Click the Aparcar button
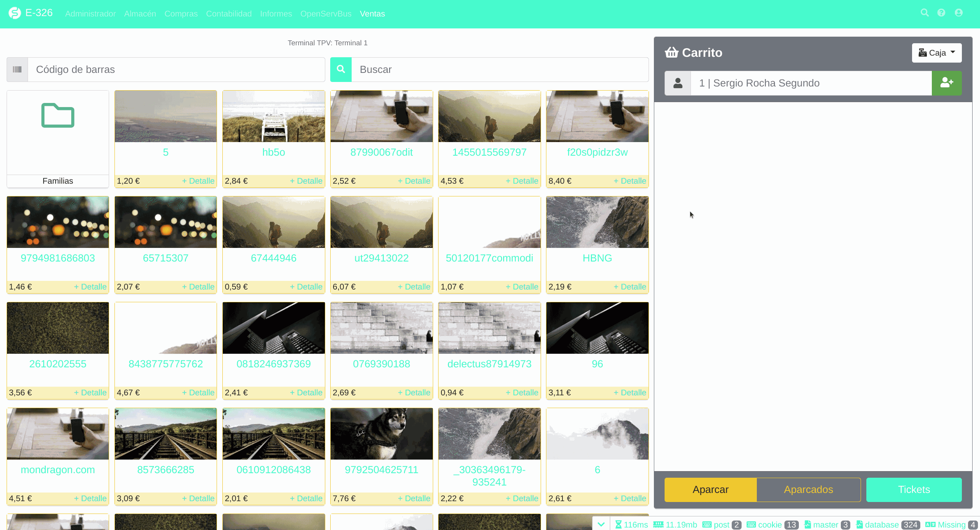The image size is (980, 530). (710, 490)
